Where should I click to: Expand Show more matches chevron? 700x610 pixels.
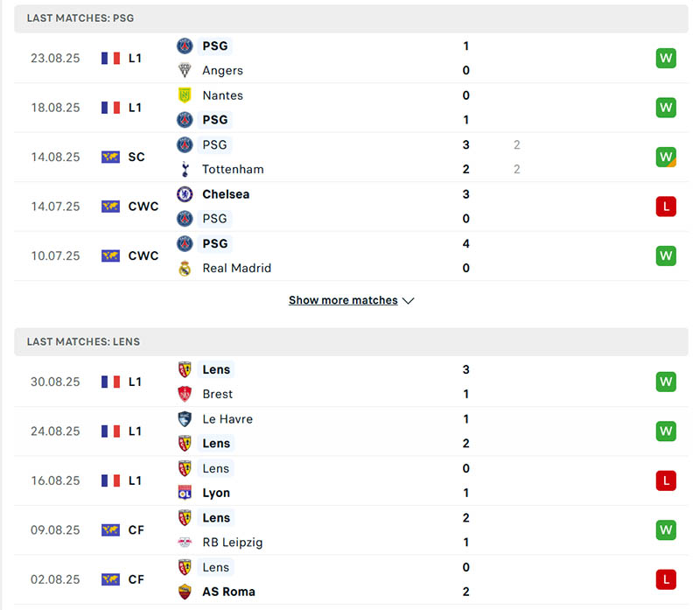click(409, 300)
